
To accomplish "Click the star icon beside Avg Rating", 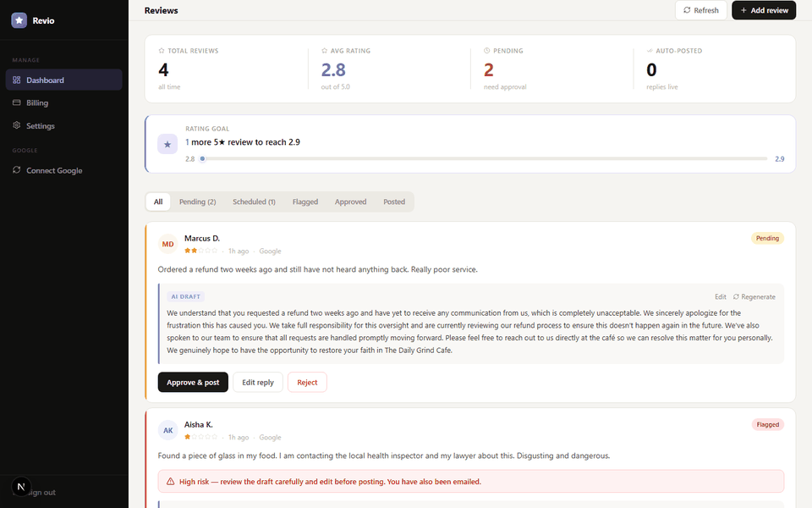I will [324, 51].
